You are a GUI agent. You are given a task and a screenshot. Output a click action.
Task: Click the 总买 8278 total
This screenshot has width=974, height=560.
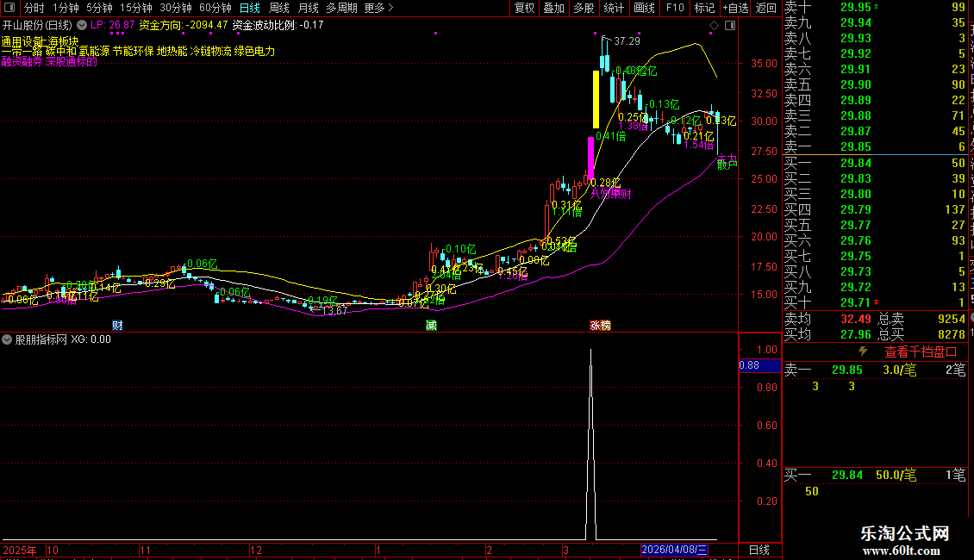point(921,334)
